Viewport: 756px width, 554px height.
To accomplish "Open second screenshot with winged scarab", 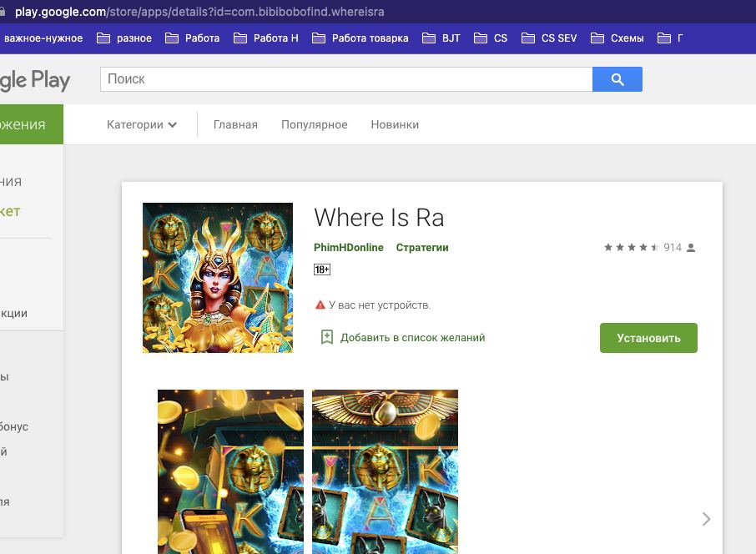I will coord(385,471).
